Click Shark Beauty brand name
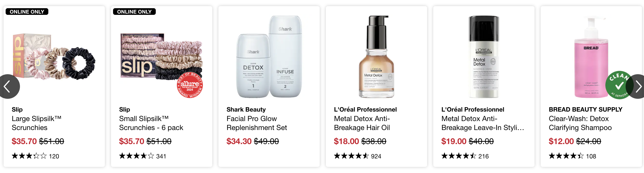644x173 pixels. click(x=246, y=110)
